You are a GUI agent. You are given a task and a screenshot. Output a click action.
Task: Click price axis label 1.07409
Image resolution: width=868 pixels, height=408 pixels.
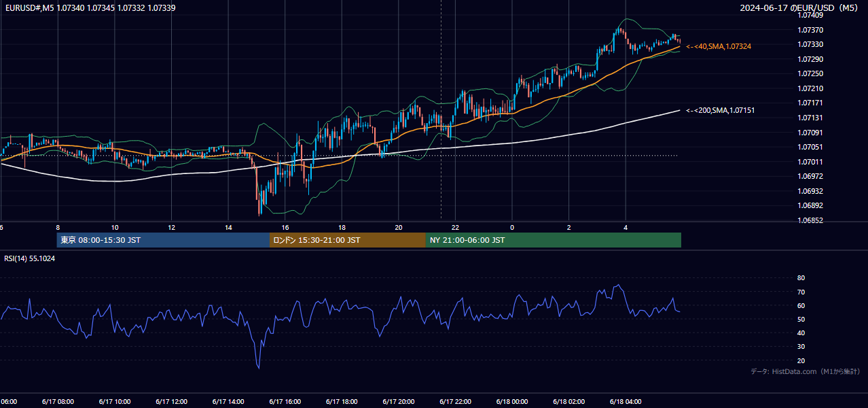pos(810,16)
